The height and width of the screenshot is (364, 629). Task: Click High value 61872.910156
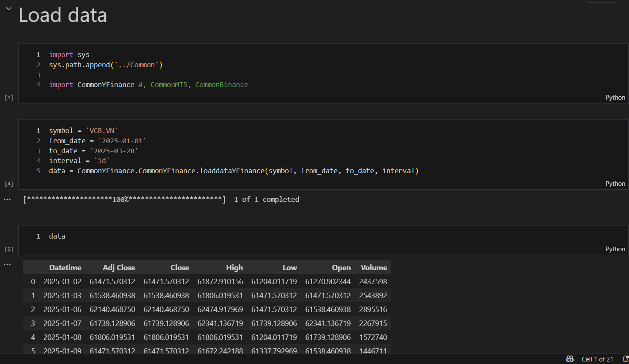220,282
